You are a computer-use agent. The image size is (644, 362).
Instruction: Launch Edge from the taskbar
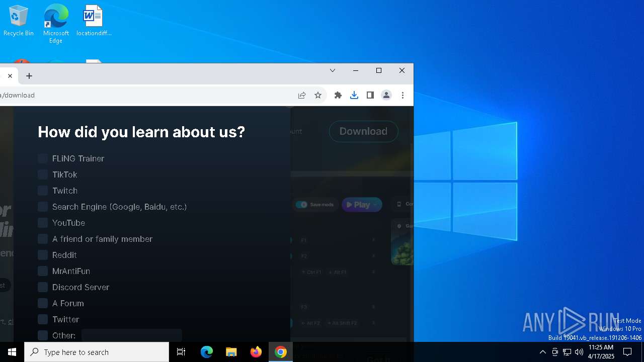point(207,352)
